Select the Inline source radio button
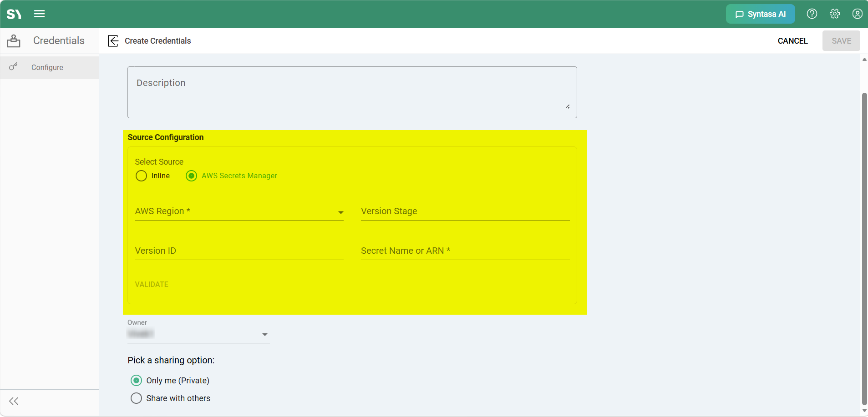The height and width of the screenshot is (417, 868). click(141, 176)
